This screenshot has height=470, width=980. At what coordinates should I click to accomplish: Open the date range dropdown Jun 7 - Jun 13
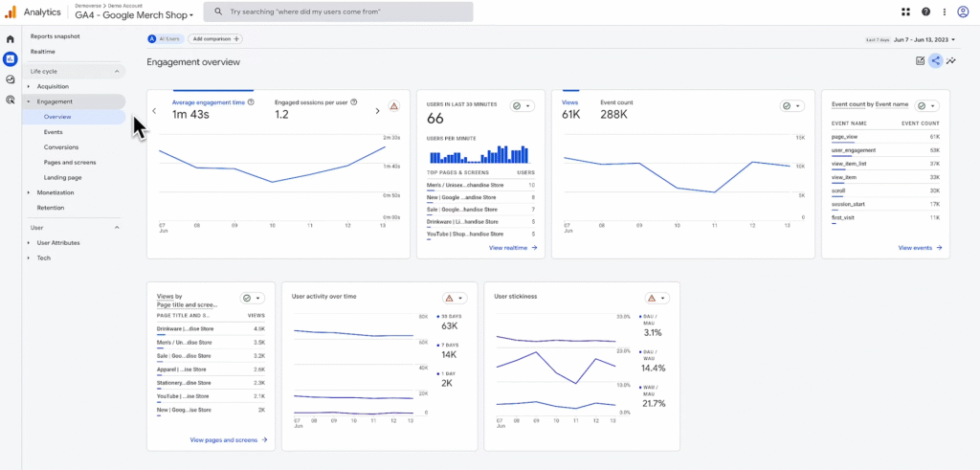[x=924, y=39]
